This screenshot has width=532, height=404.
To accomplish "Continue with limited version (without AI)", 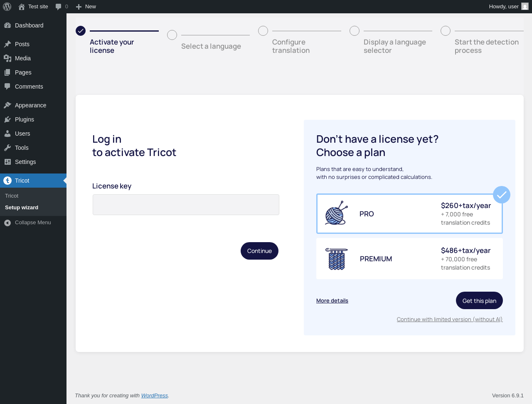I will coord(450,320).
